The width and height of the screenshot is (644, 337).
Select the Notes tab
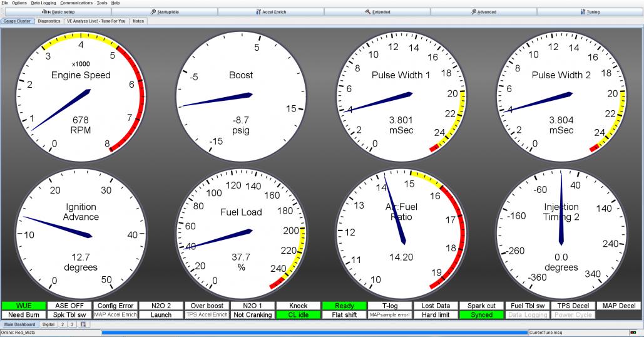click(138, 21)
